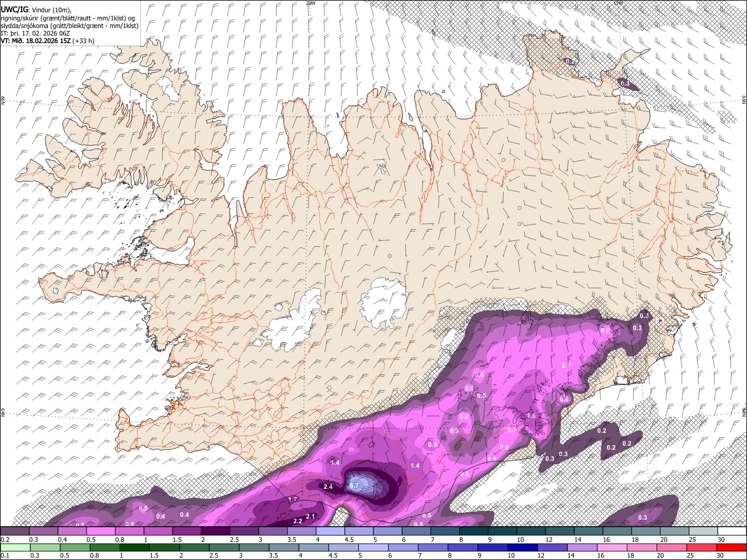This screenshot has height=560, width=747.
Task: Click the 0.9 precipitation value
Action: 432,445
